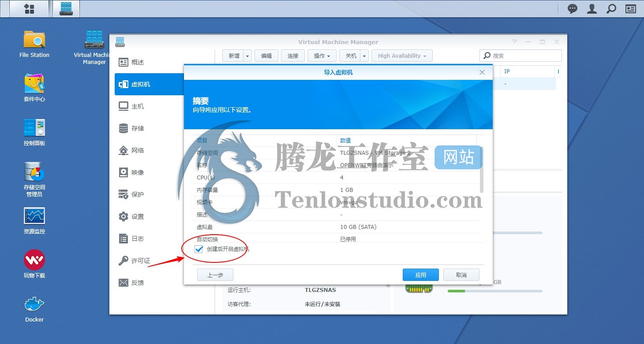Expand the 关机 dropdown arrow
Image resolution: width=644 pixels, height=344 pixels.
(365, 56)
